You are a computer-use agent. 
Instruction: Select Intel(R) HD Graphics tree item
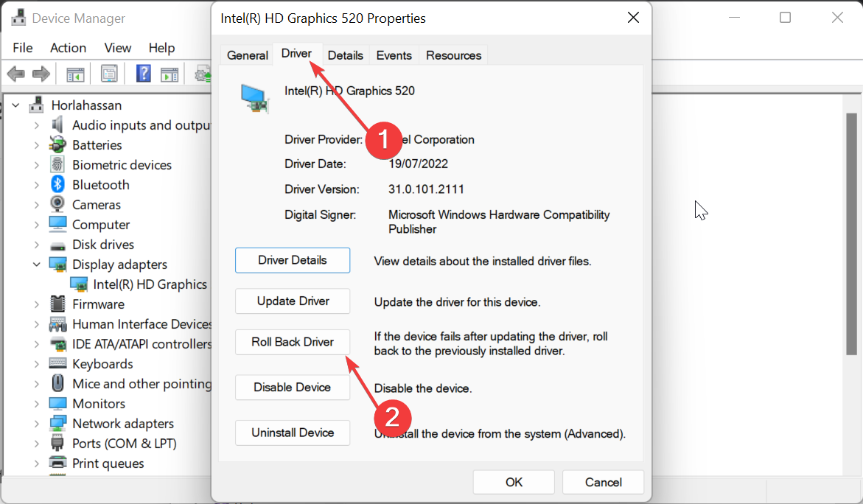point(150,284)
